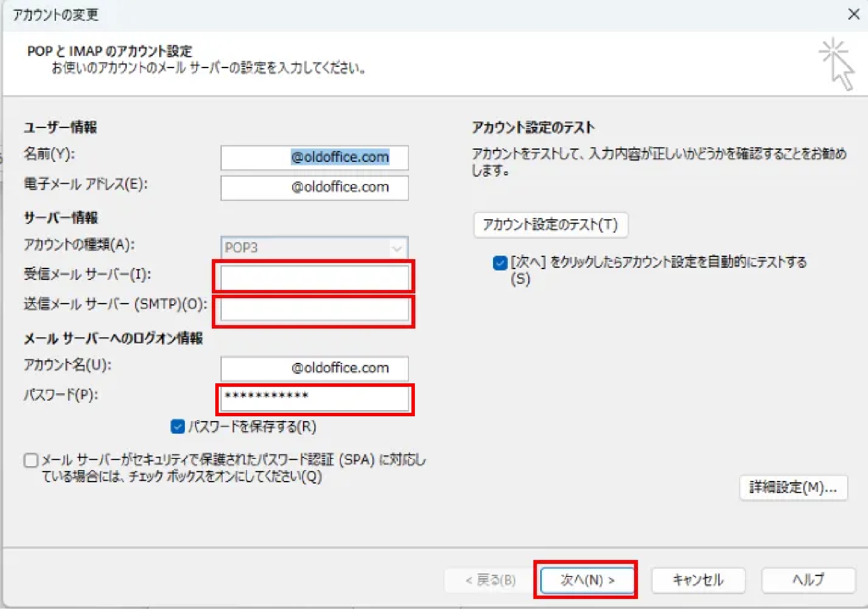This screenshot has width=868, height=609.
Task: Click the アカウント名(U) input field
Action: pos(314,369)
